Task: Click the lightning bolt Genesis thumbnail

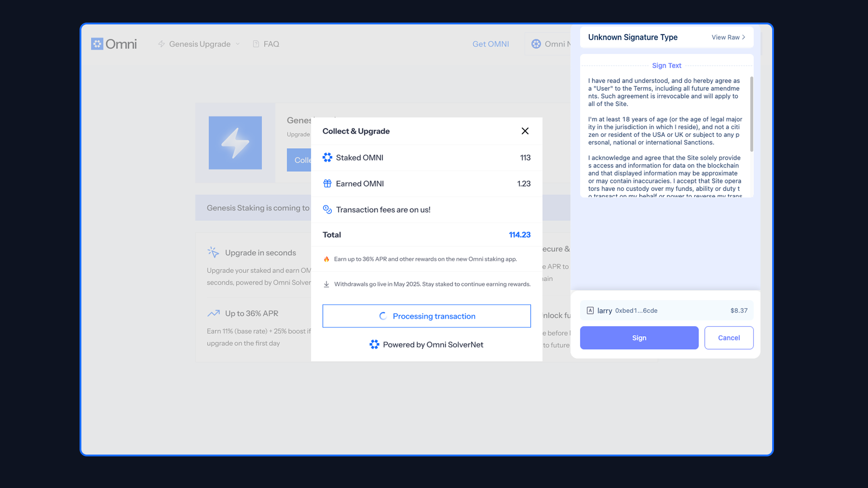Action: (x=235, y=143)
